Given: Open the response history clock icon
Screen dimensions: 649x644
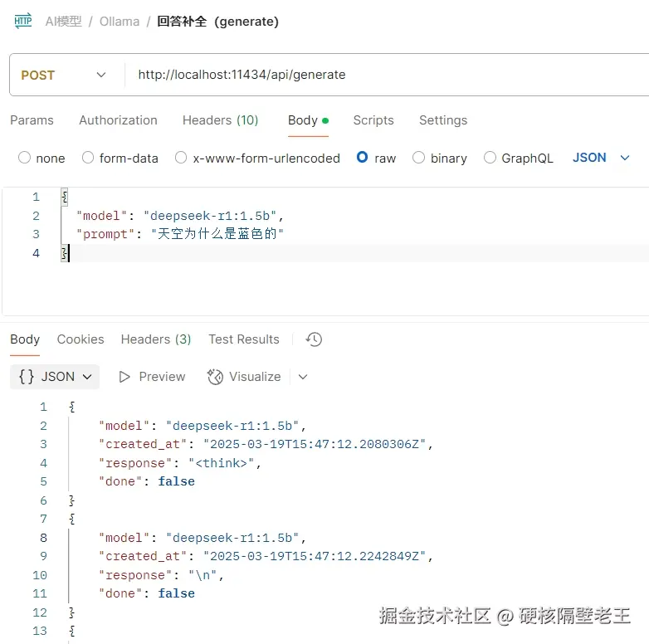Looking at the screenshot, I should (x=314, y=339).
